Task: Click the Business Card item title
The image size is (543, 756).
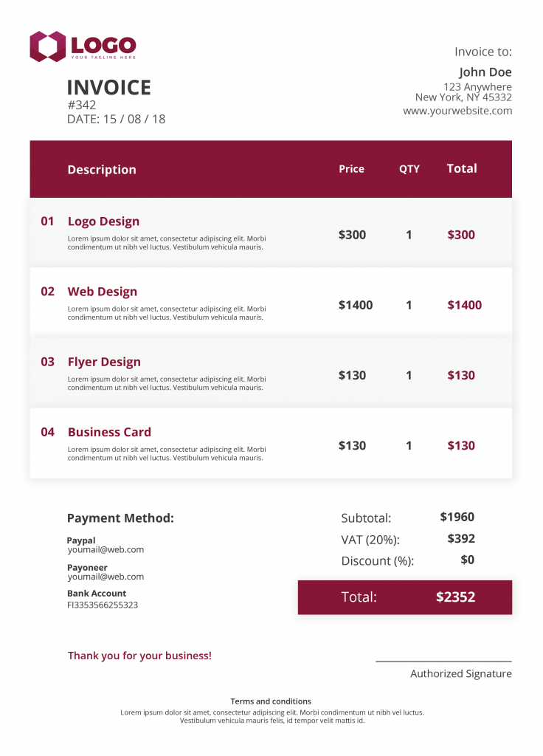Action: click(109, 432)
